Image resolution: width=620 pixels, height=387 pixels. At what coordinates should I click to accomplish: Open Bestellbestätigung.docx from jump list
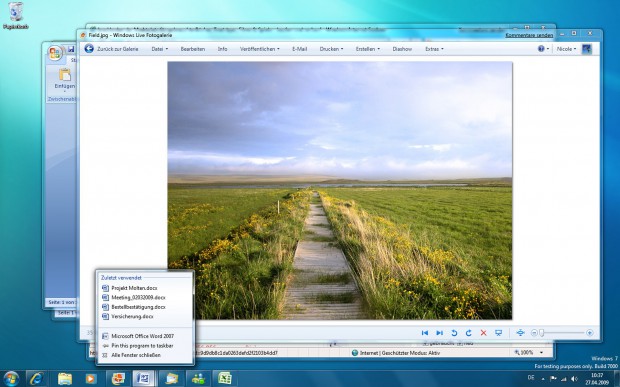click(x=145, y=307)
